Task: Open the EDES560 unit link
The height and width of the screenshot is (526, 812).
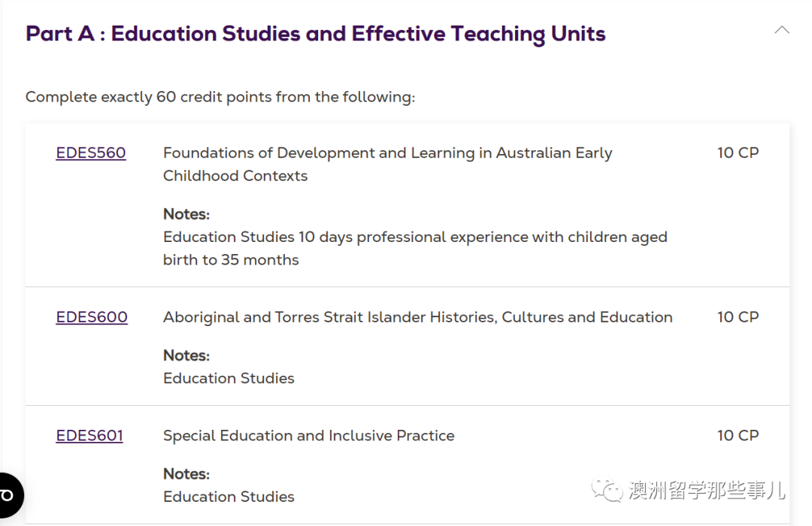Action: [91, 153]
